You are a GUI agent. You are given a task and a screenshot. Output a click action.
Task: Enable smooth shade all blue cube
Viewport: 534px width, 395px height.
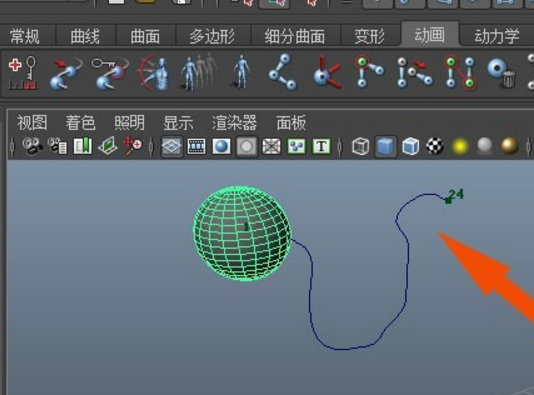(385, 147)
